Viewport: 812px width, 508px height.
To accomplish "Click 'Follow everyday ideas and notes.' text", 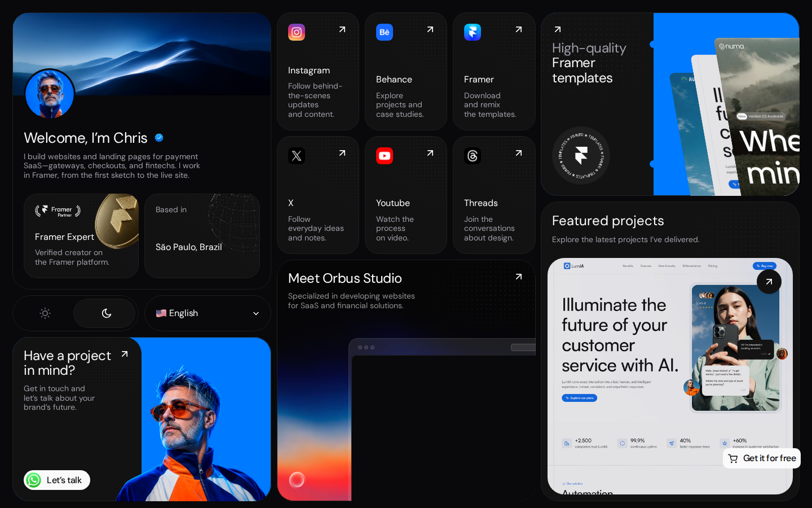I will tap(316, 229).
